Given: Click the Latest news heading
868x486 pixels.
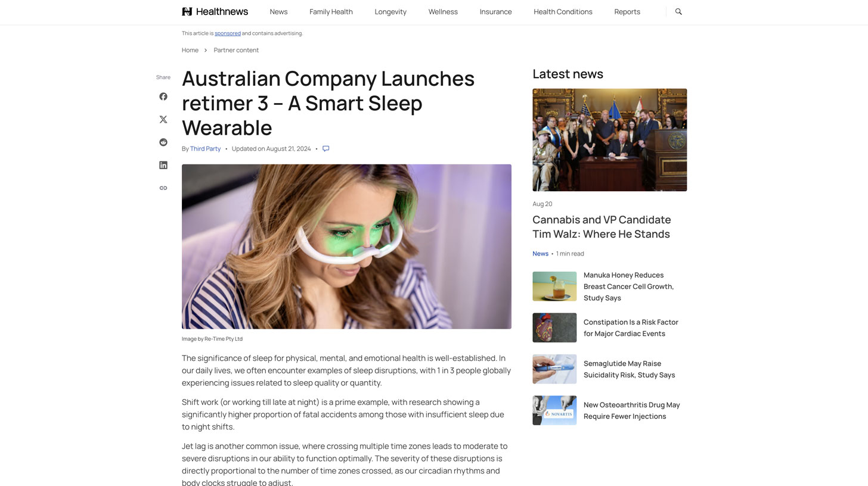Looking at the screenshot, I should click(568, 74).
